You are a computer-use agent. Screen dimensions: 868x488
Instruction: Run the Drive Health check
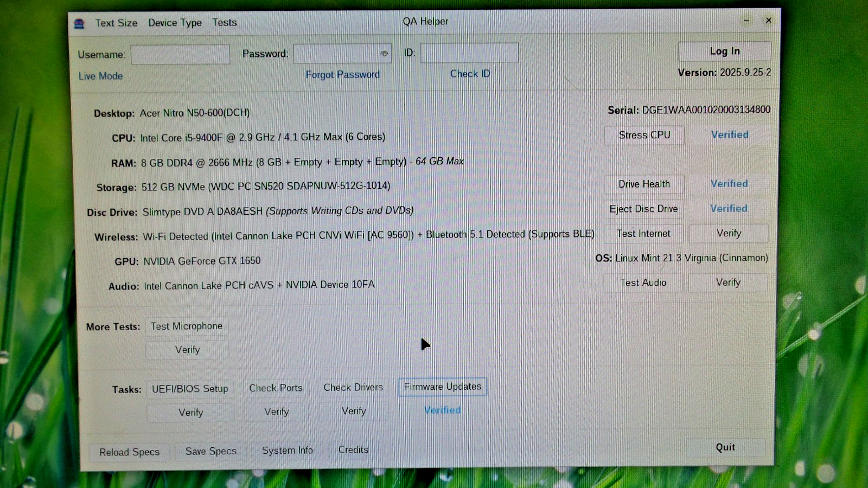[643, 184]
